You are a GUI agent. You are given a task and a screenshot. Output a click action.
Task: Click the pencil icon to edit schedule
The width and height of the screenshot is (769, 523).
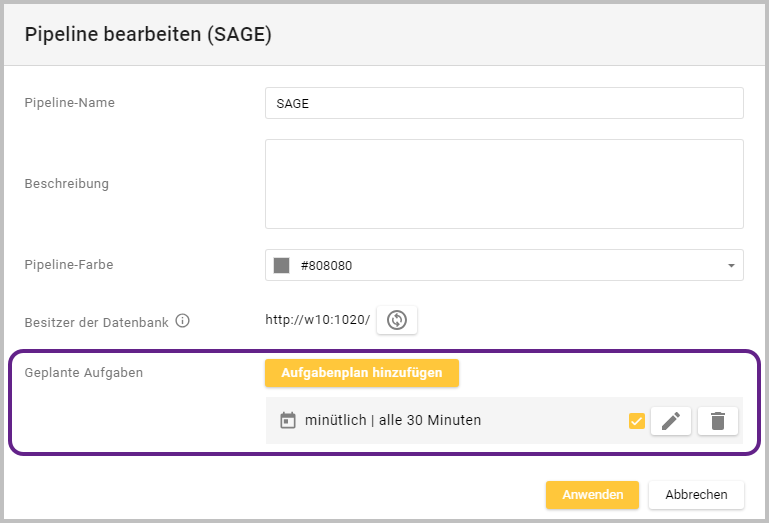[x=670, y=421]
